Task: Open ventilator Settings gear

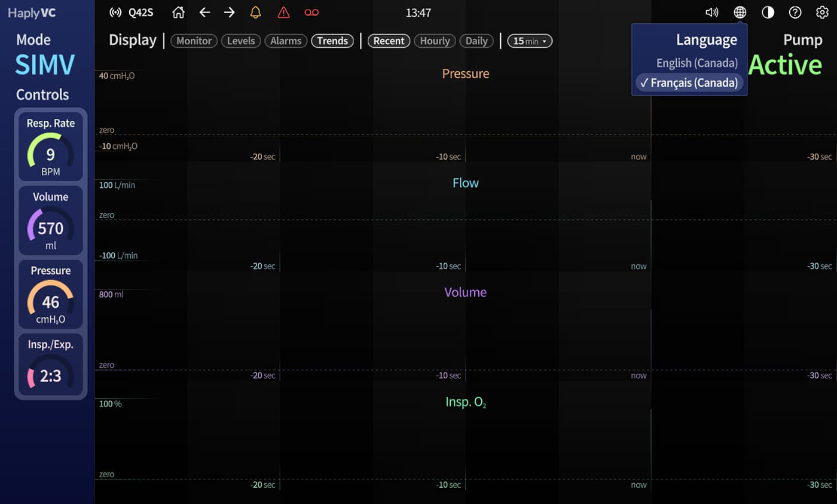Action: [823, 11]
